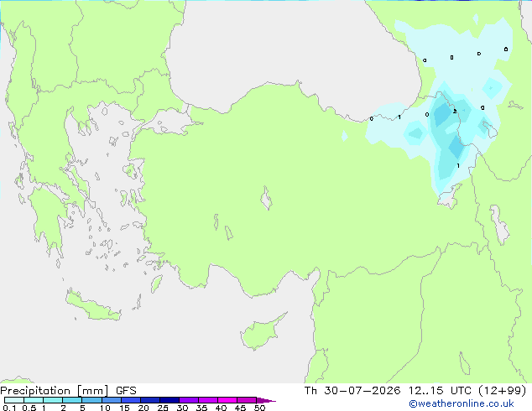532x411 pixels.
Task: Click the 0.5–1 mm legend color box
Action: point(34,400)
